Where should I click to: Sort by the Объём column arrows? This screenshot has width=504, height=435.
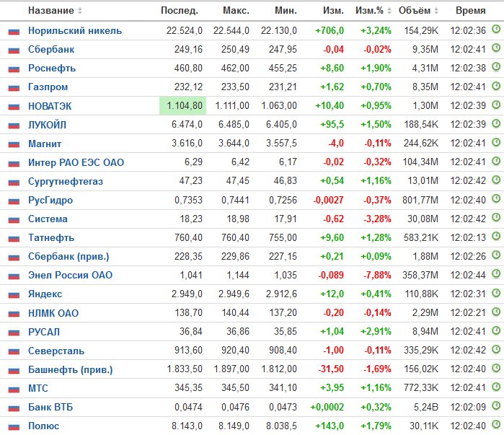(x=436, y=11)
